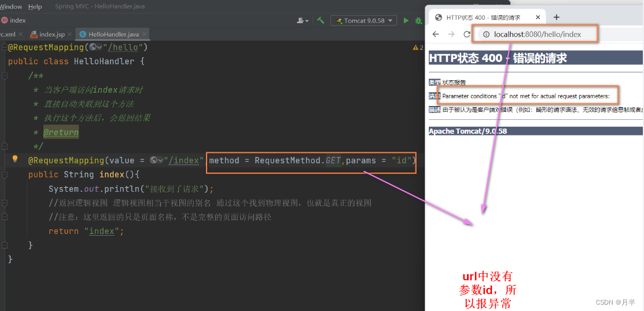The height and width of the screenshot is (311, 644).
Task: Open the Window menu in IntelliJ
Action: (x=10, y=6)
